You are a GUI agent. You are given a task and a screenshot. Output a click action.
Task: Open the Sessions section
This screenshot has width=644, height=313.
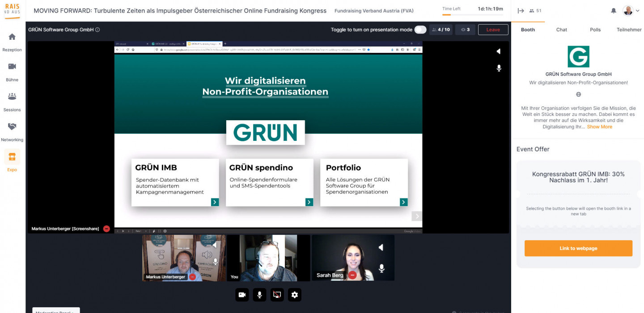12,102
